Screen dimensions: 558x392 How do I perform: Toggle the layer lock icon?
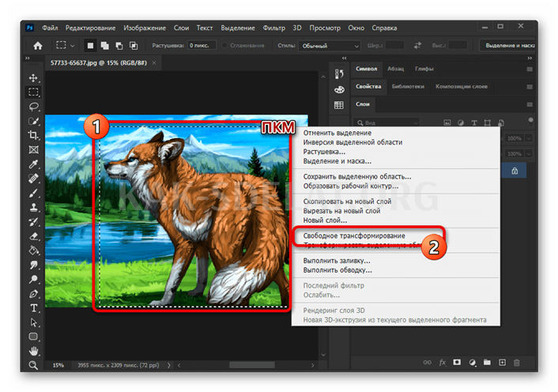pos(515,171)
